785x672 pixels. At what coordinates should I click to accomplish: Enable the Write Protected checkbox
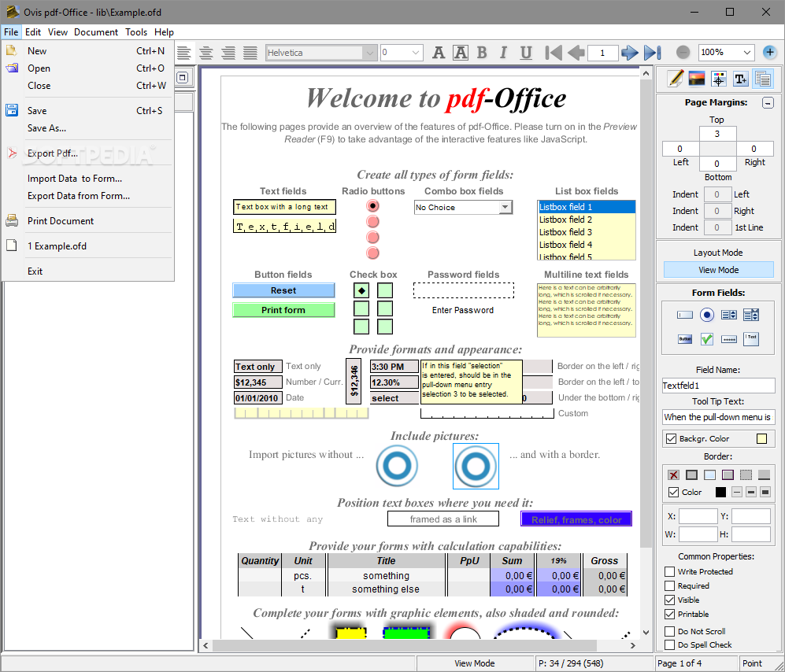click(x=669, y=571)
